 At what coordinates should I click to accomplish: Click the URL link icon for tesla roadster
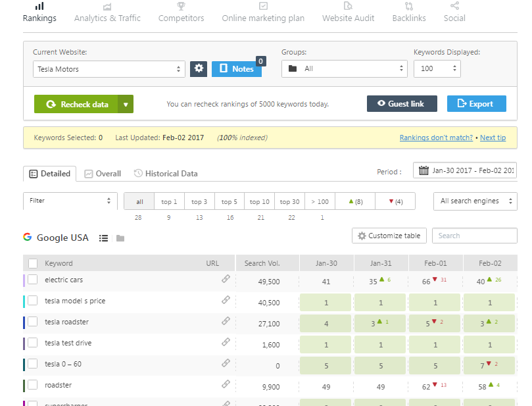[226, 321]
